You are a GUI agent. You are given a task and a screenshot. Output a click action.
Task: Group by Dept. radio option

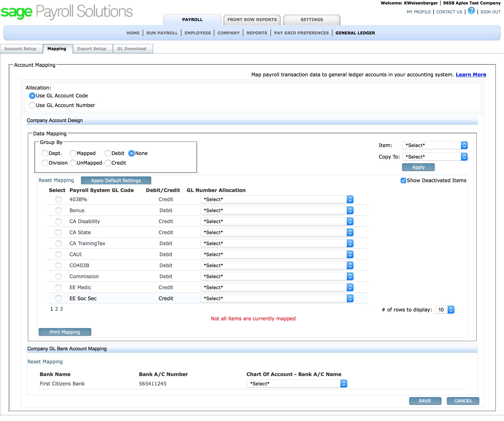(x=45, y=153)
